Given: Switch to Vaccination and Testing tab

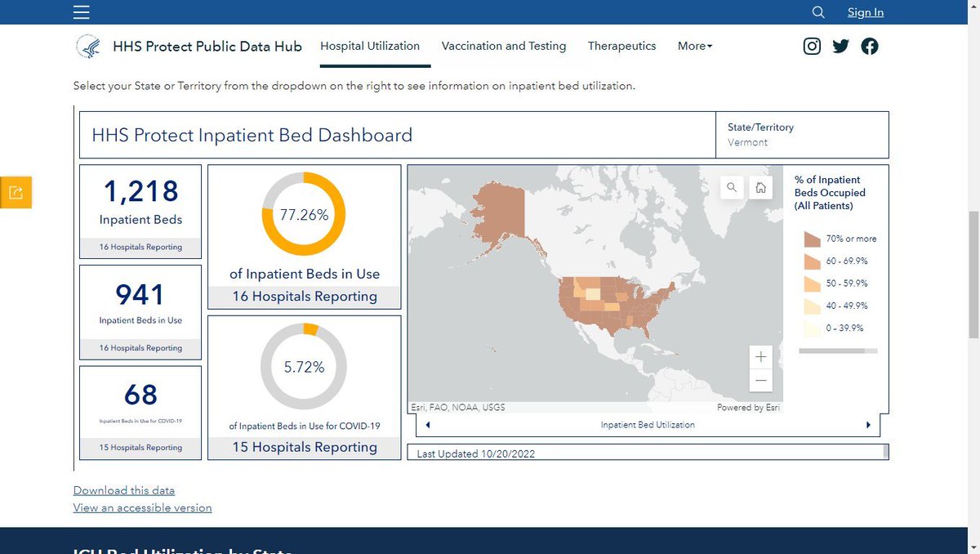Looking at the screenshot, I should click(504, 47).
